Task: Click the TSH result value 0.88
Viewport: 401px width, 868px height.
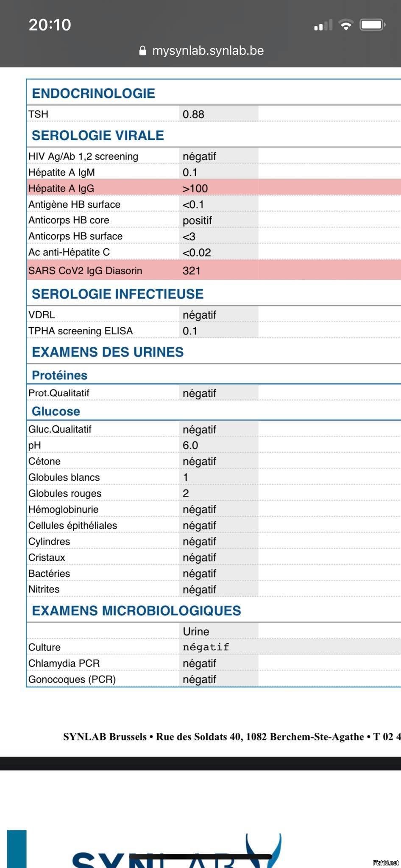Action: 193,114
